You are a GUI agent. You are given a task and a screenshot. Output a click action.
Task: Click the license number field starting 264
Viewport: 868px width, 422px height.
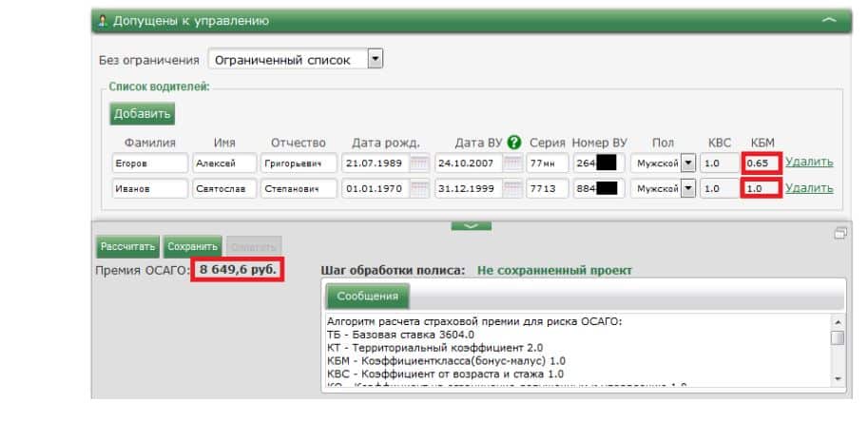(599, 163)
